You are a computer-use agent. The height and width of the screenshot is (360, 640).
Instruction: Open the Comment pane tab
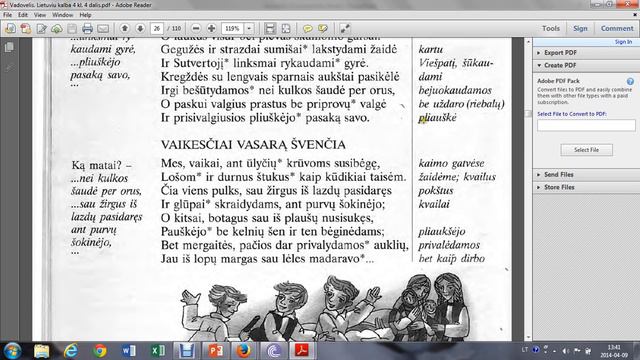(x=617, y=28)
